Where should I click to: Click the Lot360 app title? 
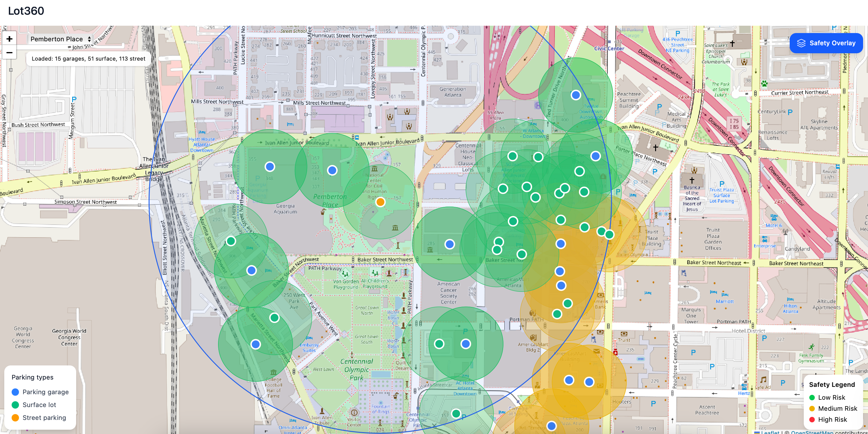click(x=26, y=11)
